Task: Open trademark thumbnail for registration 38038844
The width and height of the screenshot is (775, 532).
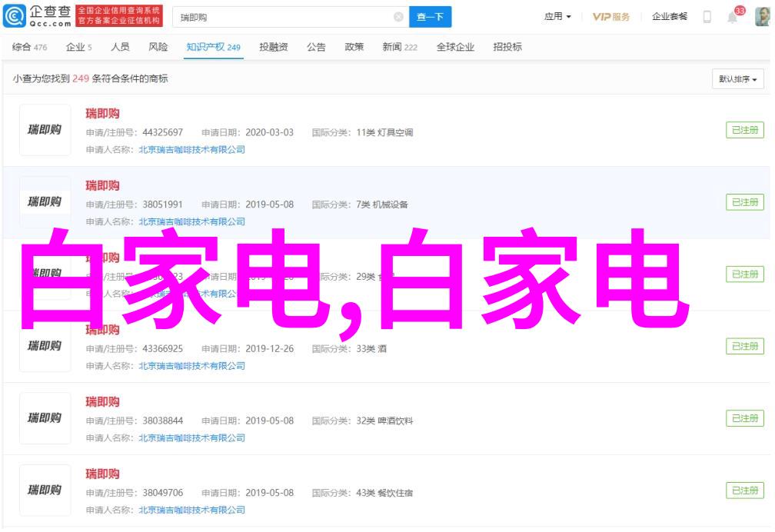Action: pyautogui.click(x=45, y=418)
